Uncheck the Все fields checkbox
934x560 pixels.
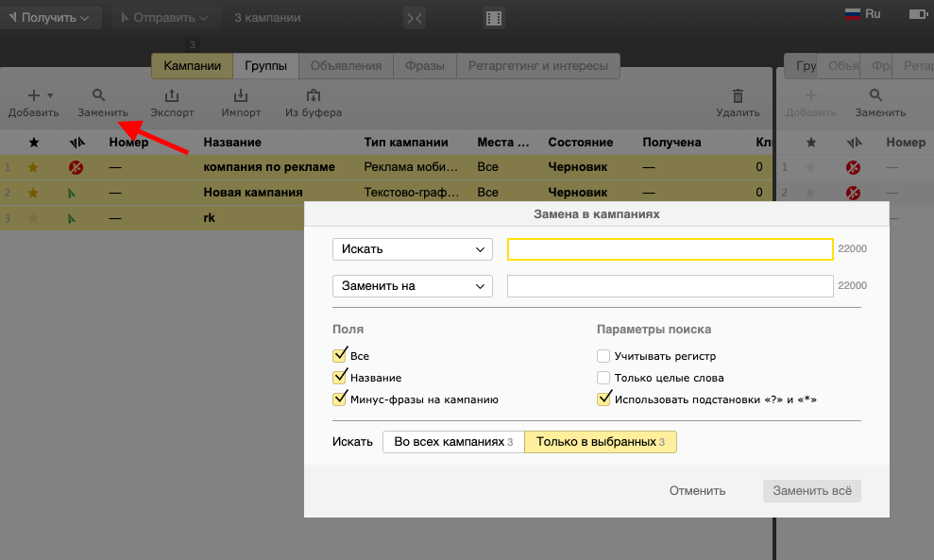[x=340, y=356]
